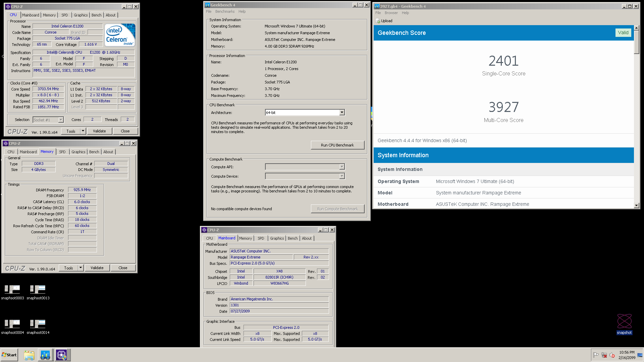Click Tools button in CPU-Z Memory window
Image resolution: width=644 pixels, height=362 pixels.
point(68,268)
